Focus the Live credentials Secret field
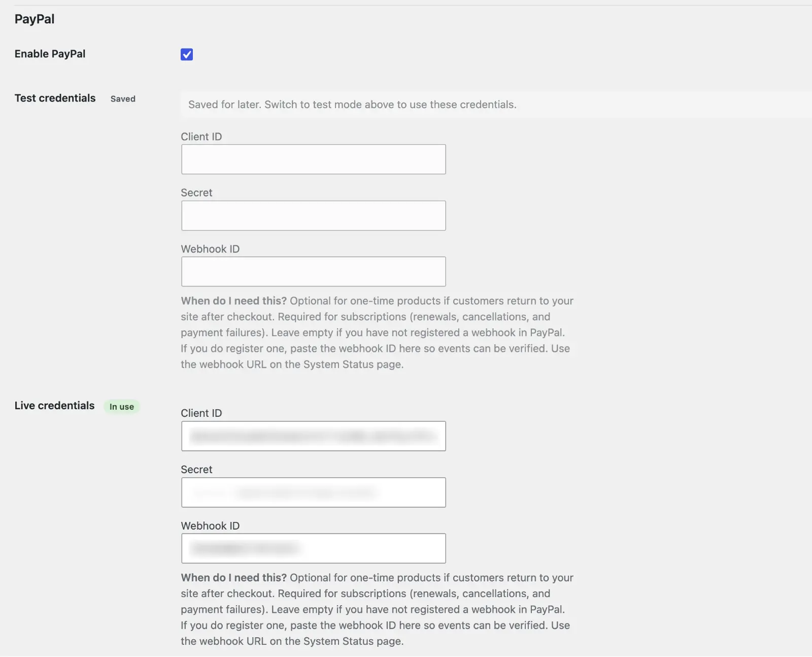812x657 pixels. pyautogui.click(x=314, y=492)
